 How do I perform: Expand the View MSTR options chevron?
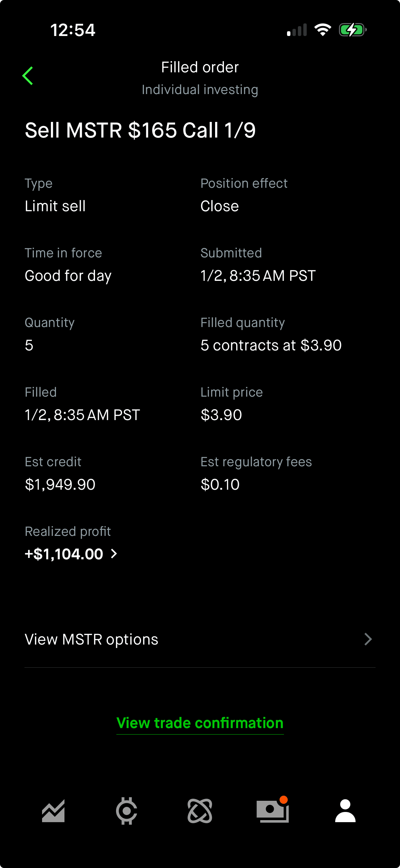(368, 639)
